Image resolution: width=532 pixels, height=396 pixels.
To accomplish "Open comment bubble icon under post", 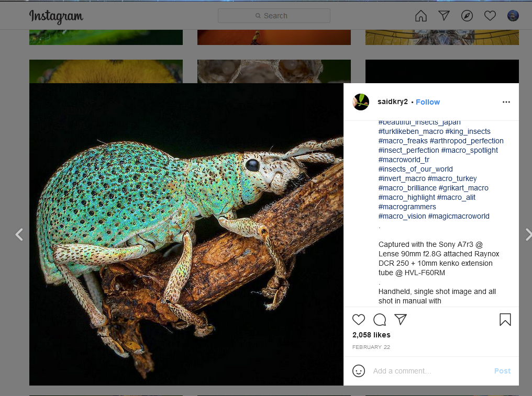I will tap(380, 320).
